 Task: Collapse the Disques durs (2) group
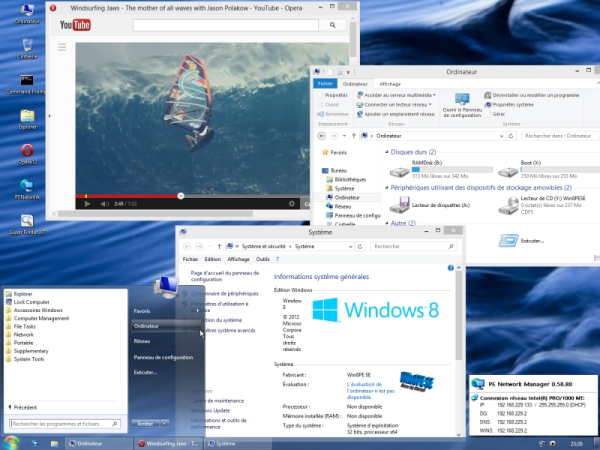click(x=386, y=152)
